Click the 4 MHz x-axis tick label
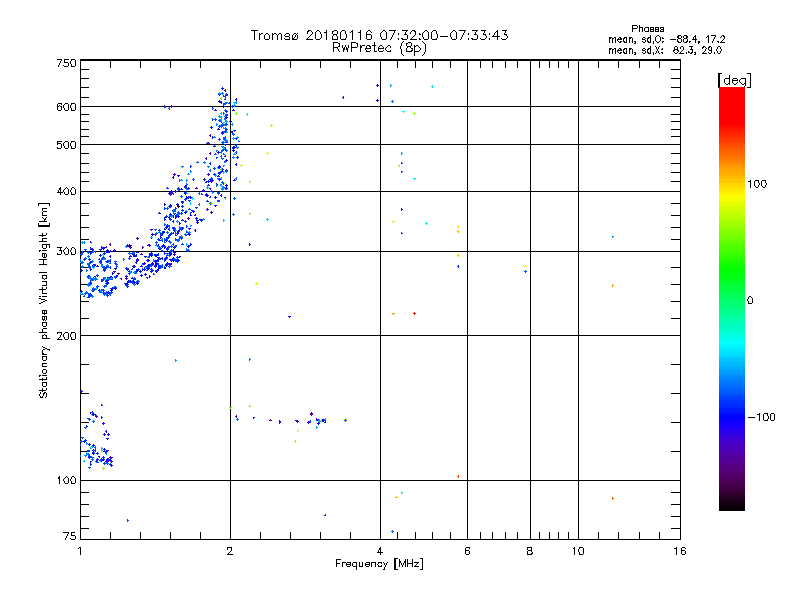Screen dimensions: 800x600 (380, 551)
